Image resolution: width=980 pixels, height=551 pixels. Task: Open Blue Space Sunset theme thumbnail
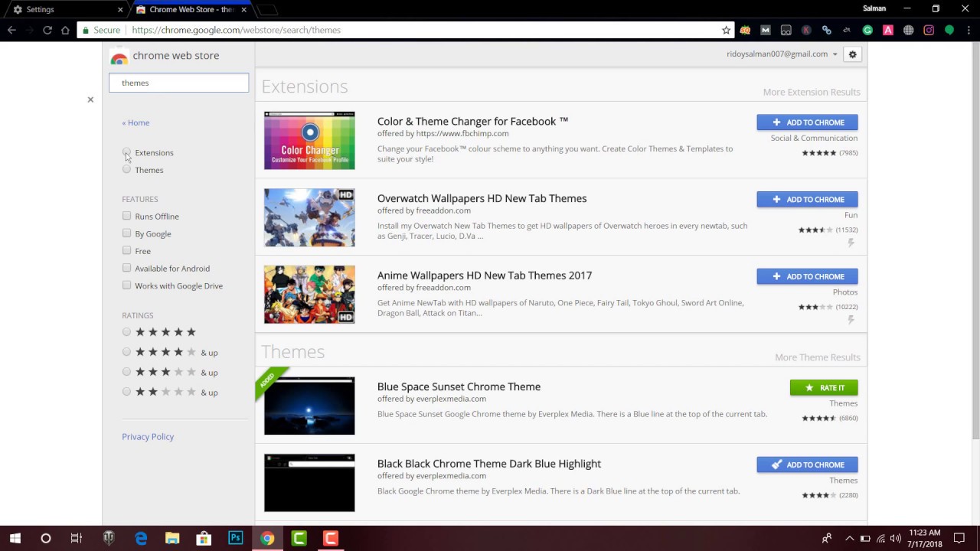(309, 406)
